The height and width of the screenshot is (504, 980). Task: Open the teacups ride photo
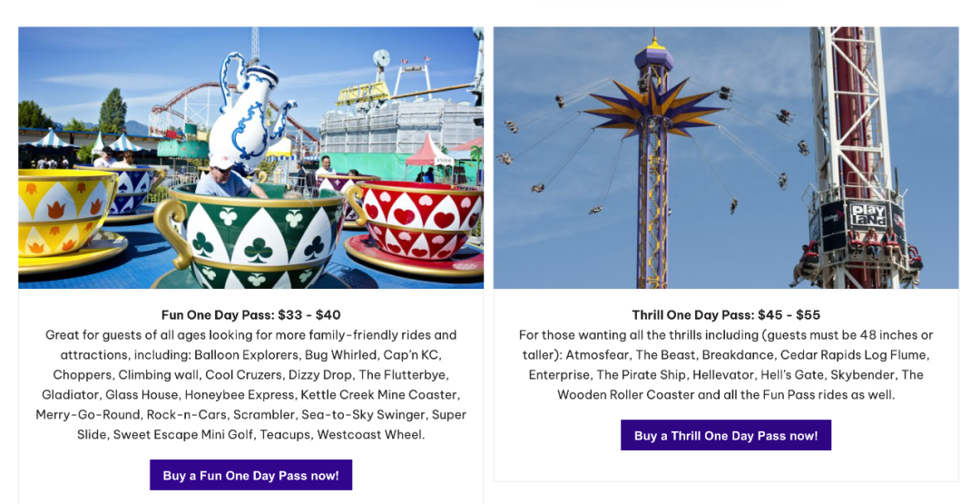[x=250, y=158]
